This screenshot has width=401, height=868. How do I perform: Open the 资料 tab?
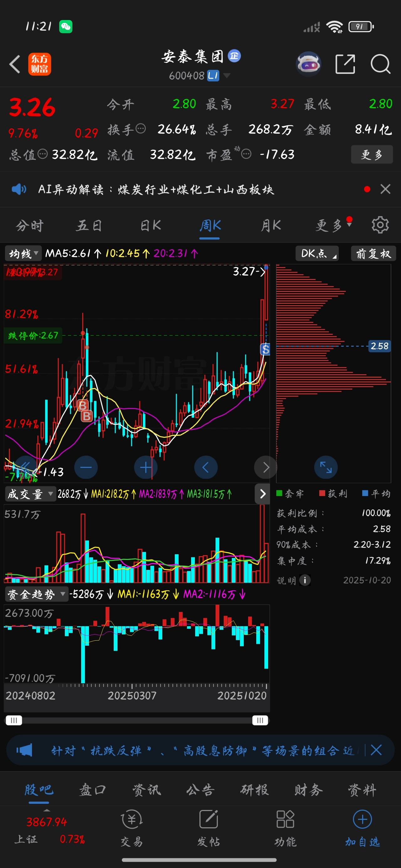(x=362, y=789)
